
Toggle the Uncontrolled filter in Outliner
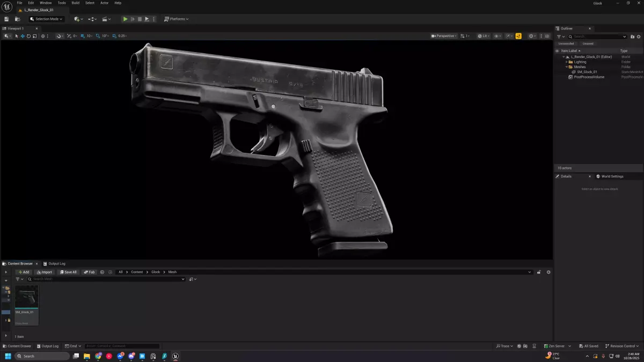coord(566,43)
